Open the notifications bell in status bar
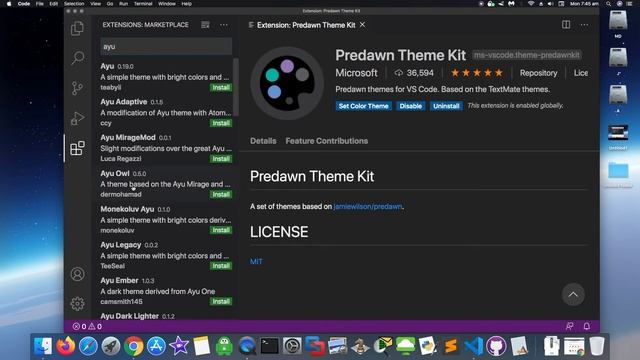640x360 pixels. click(587, 326)
